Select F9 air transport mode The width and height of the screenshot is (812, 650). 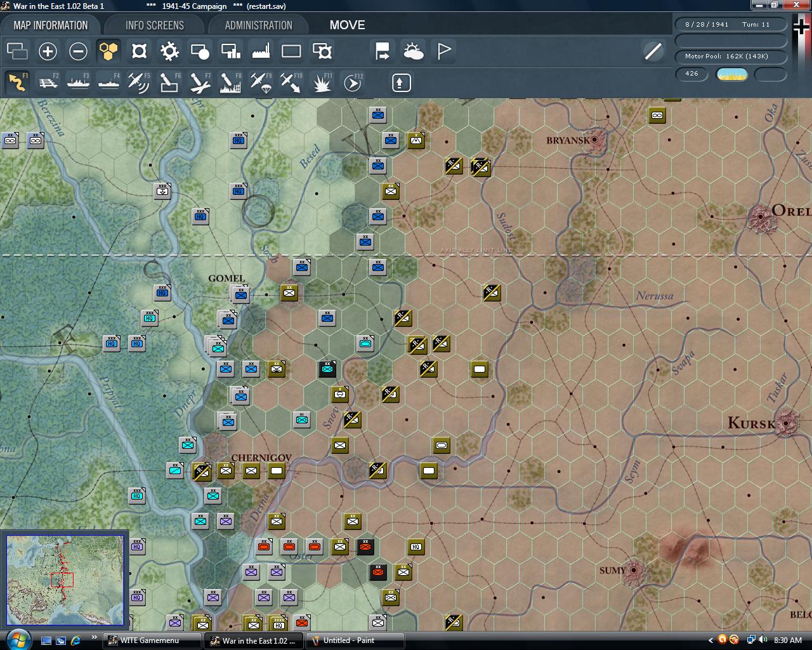point(261,83)
